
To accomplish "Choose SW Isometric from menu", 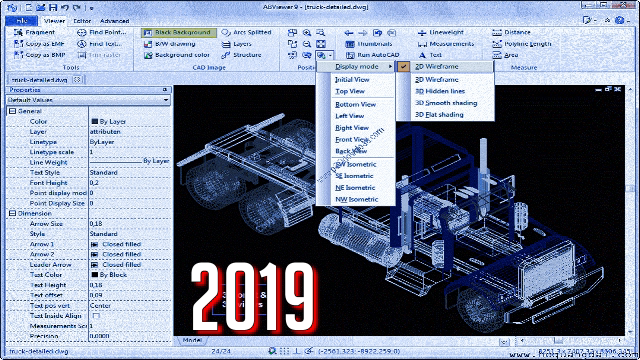I will [356, 164].
